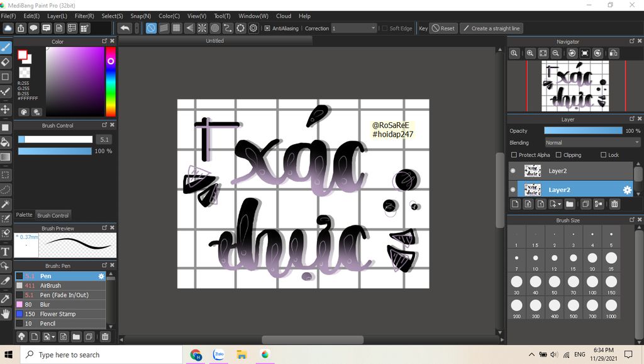Click Create a straight line button

point(491,28)
